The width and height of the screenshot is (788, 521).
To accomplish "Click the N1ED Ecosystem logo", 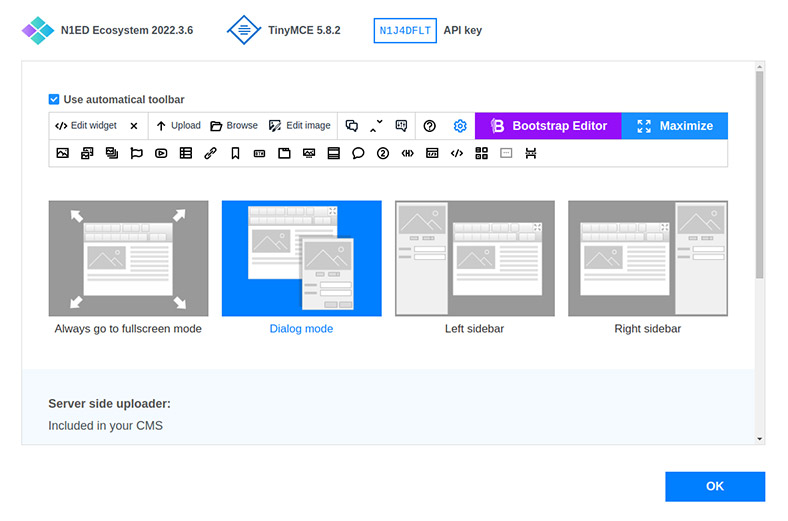I will pos(38,31).
